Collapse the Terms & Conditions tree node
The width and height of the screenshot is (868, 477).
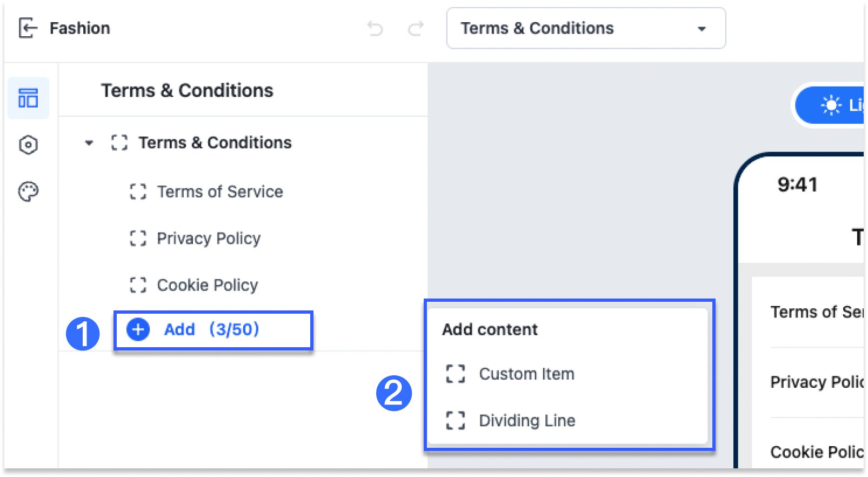click(x=89, y=142)
